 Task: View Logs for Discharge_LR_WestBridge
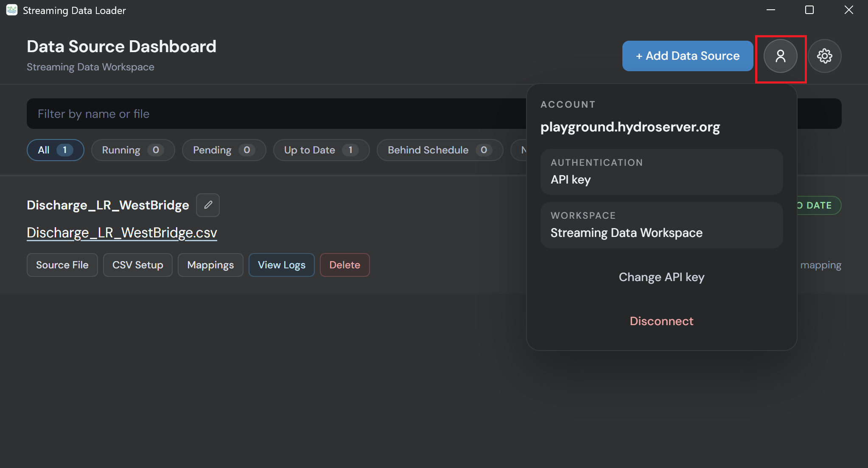281,265
